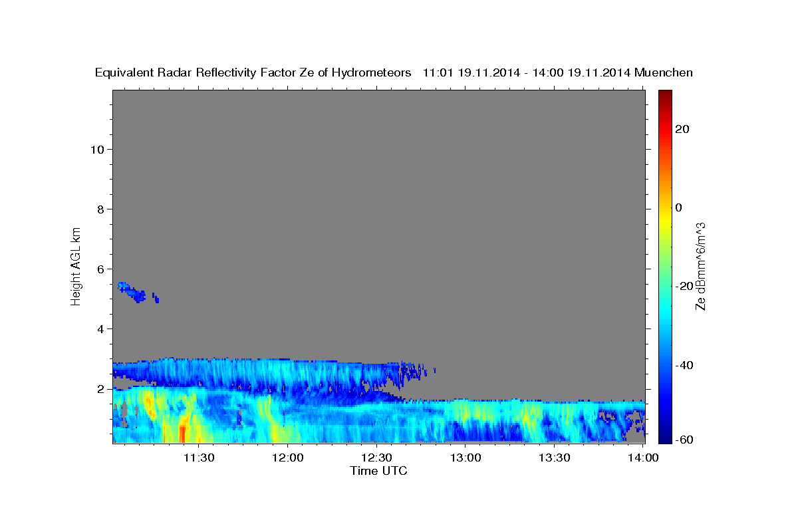Click the 13:30 time tick label
This screenshot has width=798, height=532.
click(x=555, y=458)
